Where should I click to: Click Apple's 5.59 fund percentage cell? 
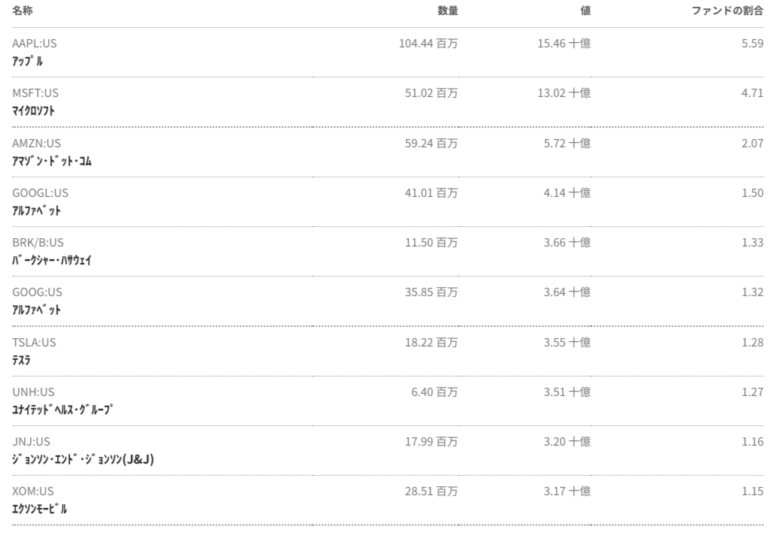[x=752, y=43]
